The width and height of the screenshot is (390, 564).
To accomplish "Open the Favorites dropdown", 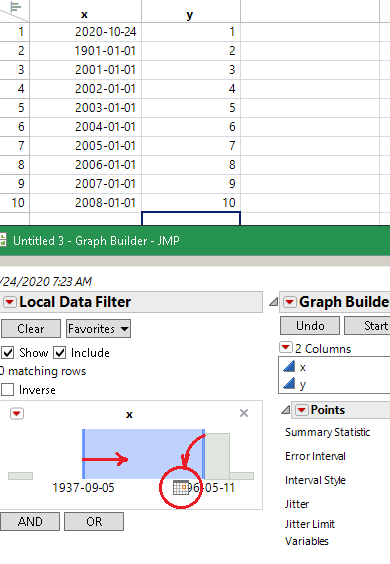I will pos(98,329).
